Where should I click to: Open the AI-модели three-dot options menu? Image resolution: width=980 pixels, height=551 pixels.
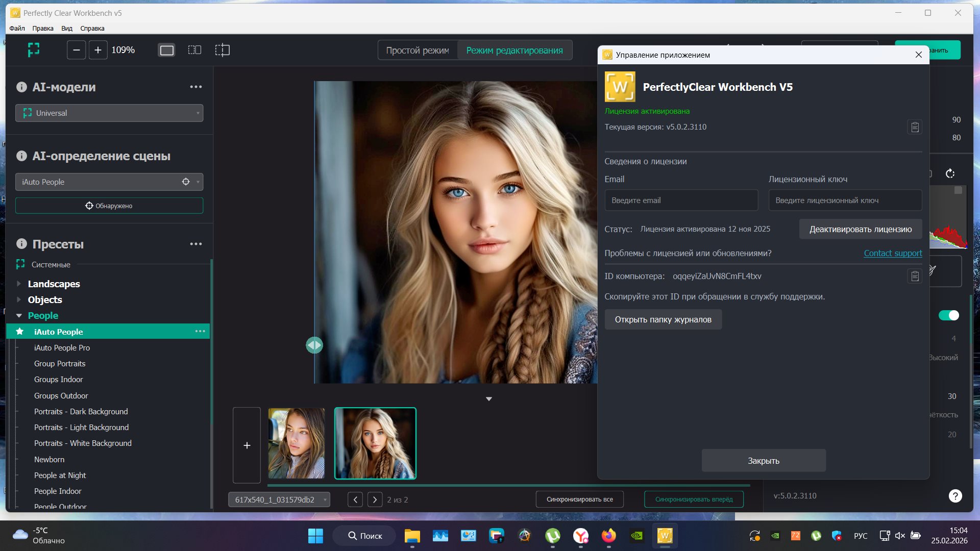tap(196, 87)
